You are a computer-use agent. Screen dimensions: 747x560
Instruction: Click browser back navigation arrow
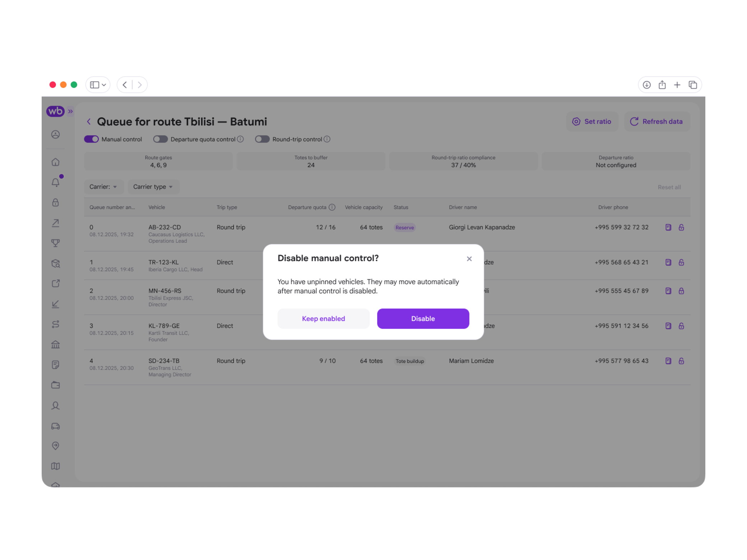(x=125, y=85)
